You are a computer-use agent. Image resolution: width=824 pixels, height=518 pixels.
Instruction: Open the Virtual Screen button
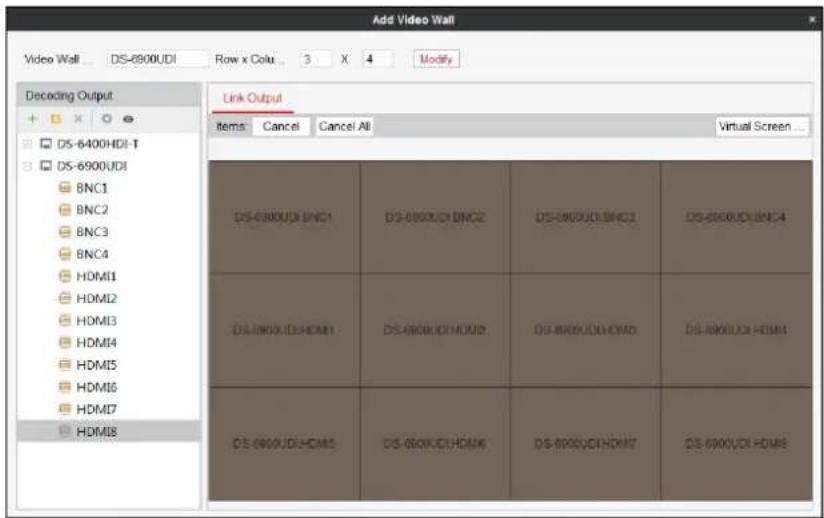(762, 127)
